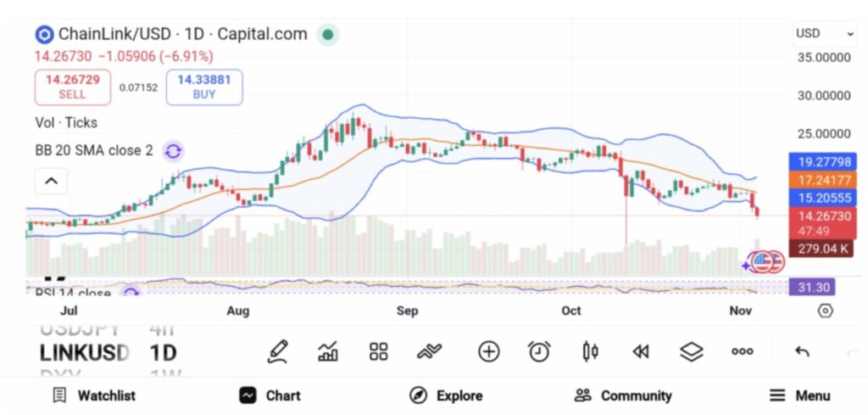Change chart type via the candlestick icon
The width and height of the screenshot is (868, 415).
[x=590, y=351]
